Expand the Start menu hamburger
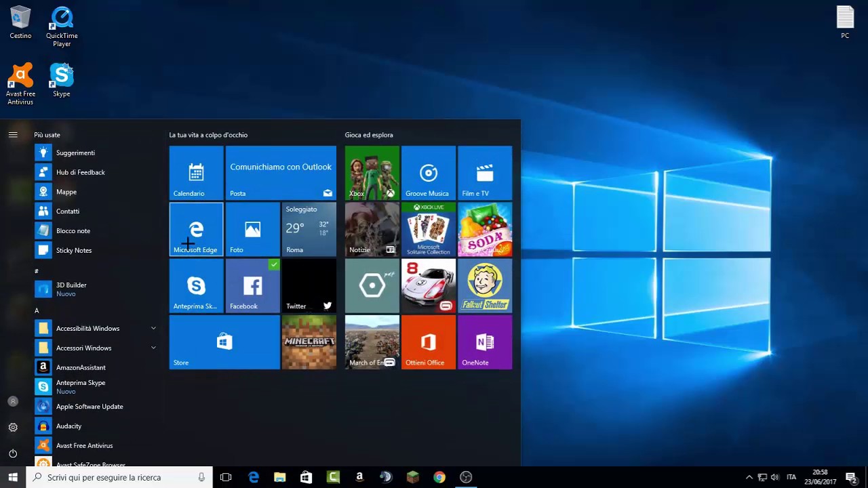Screen dimensions: 868x488 pyautogui.click(x=13, y=135)
